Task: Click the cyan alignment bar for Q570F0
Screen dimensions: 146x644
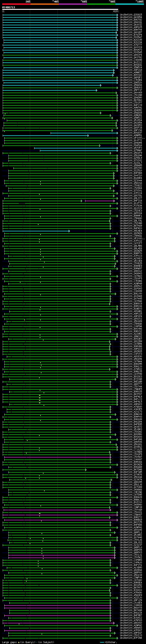Action: [76, 148]
